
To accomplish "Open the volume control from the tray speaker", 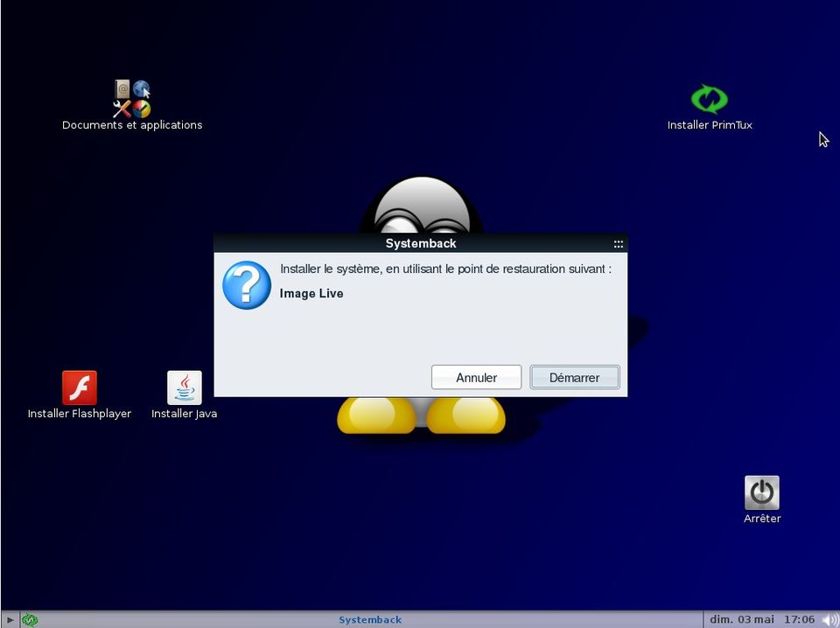I will (x=831, y=619).
